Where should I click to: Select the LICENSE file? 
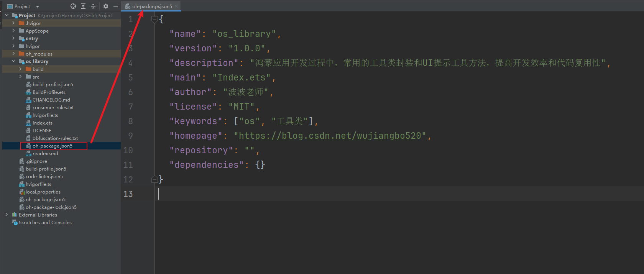tap(42, 130)
